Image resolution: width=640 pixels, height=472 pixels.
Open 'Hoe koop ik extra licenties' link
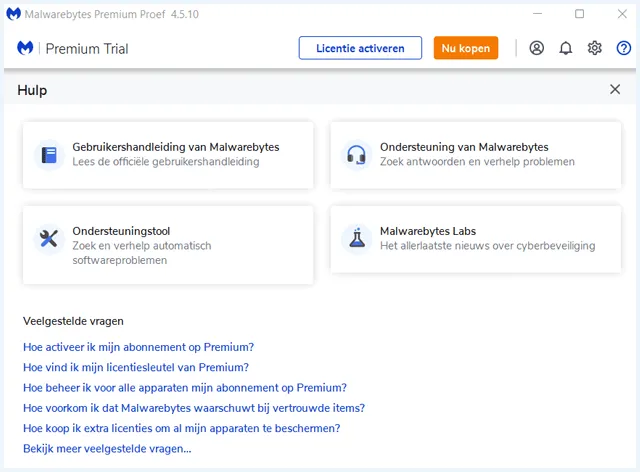pos(182,428)
